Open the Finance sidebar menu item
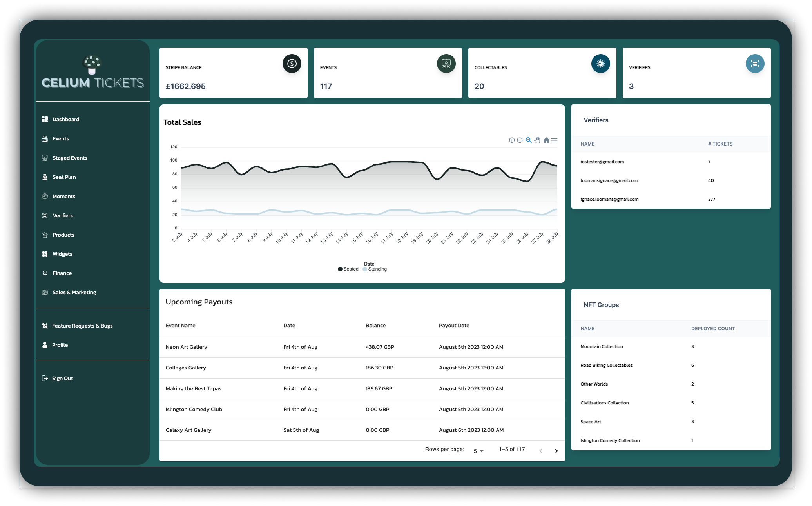Image resolution: width=812 pixels, height=506 pixels. tap(62, 273)
